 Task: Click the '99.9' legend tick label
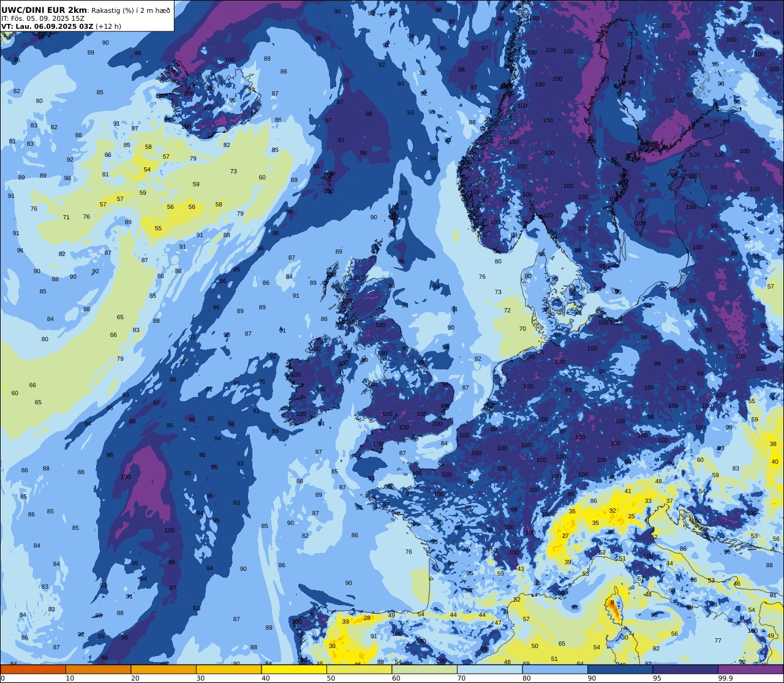[x=725, y=678]
